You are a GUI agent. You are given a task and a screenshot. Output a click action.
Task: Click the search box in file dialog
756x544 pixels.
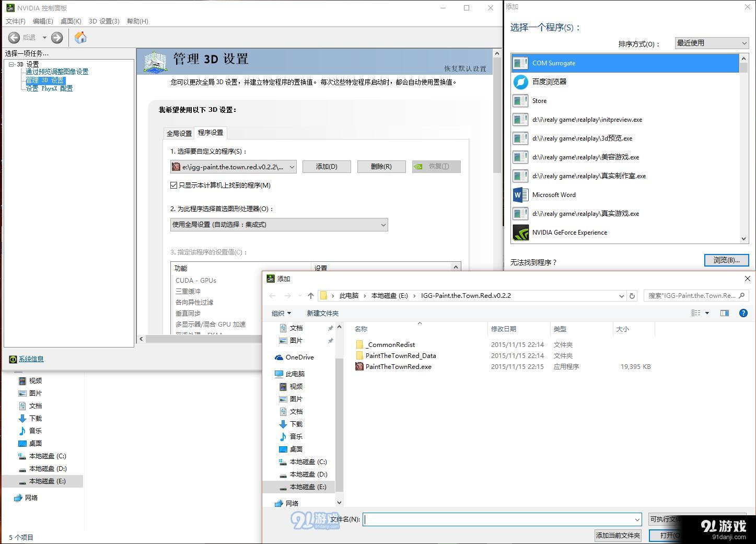click(695, 296)
